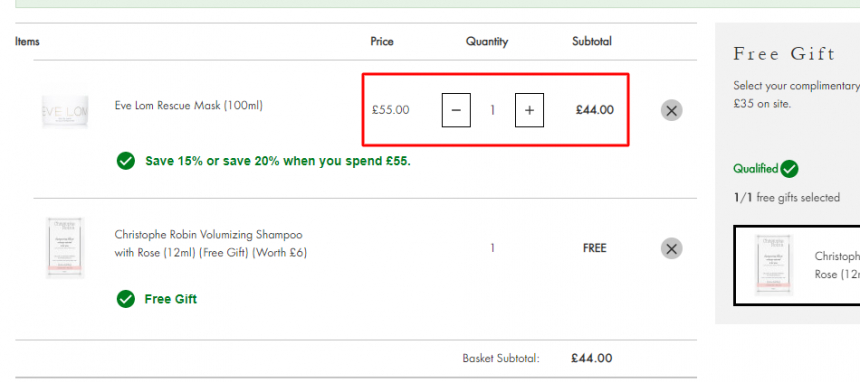
Task: Click the sidebar free gift product image
Action: coord(773,265)
